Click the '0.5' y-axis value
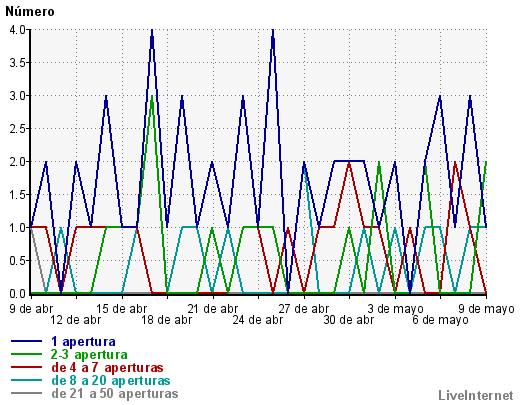 click(x=18, y=261)
